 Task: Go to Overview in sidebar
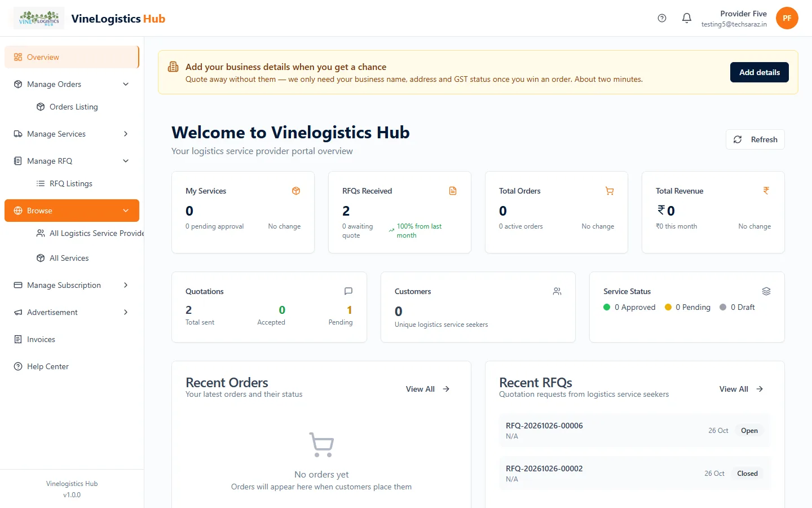coord(72,57)
